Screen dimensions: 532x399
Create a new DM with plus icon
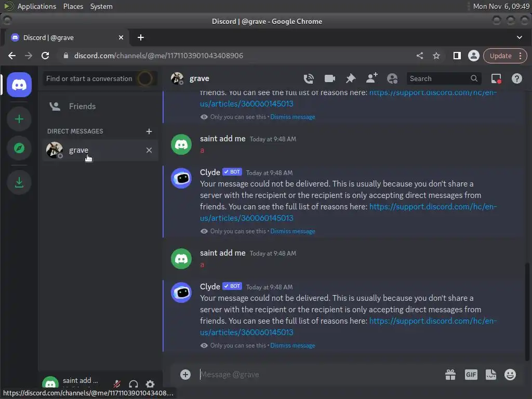click(x=149, y=131)
